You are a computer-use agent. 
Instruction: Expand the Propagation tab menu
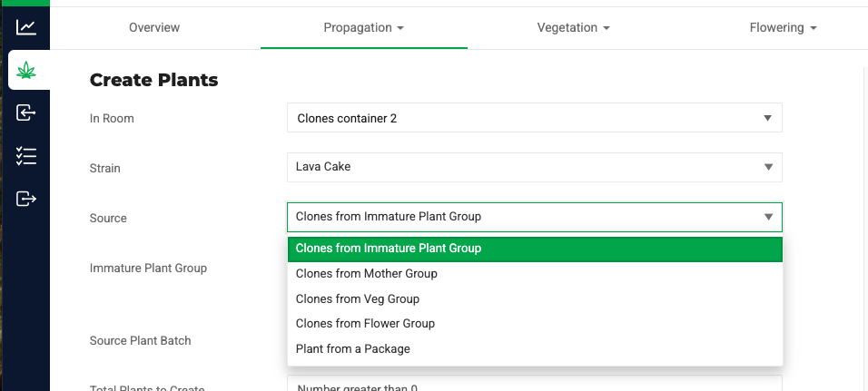pos(363,27)
